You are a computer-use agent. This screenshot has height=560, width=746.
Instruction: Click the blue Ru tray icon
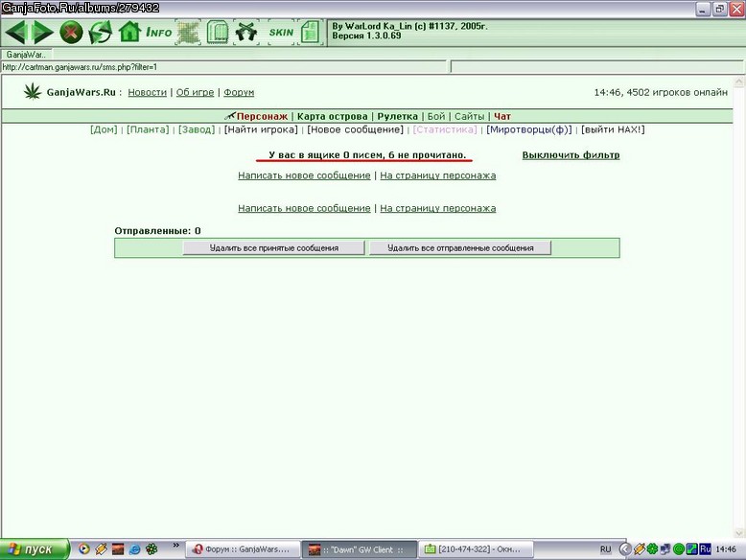[x=705, y=549]
